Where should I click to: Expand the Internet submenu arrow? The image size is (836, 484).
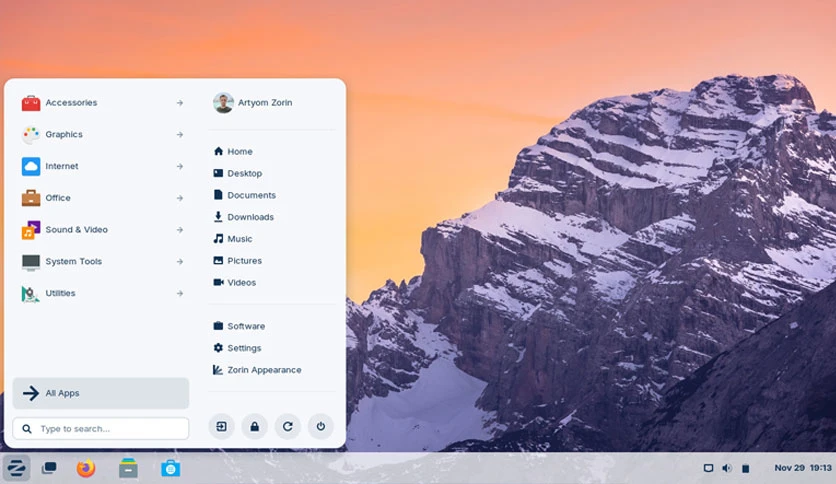(180, 166)
